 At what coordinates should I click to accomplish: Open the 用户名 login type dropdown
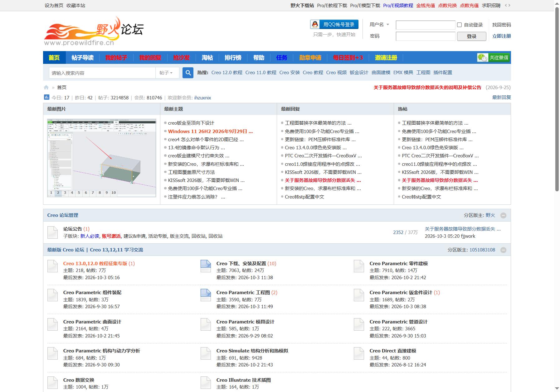pyautogui.click(x=379, y=24)
